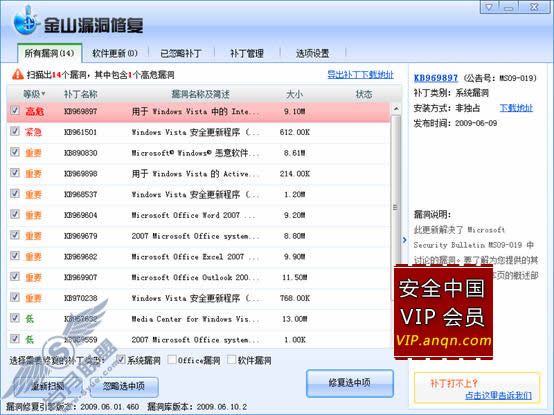Disable the 系统漏洞 filter checkbox

tap(121, 360)
